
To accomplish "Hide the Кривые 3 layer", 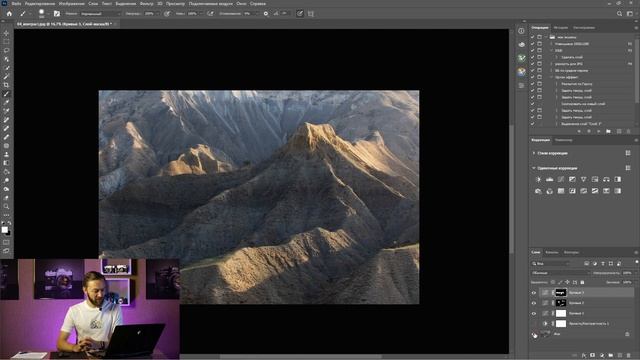I will click(x=534, y=293).
